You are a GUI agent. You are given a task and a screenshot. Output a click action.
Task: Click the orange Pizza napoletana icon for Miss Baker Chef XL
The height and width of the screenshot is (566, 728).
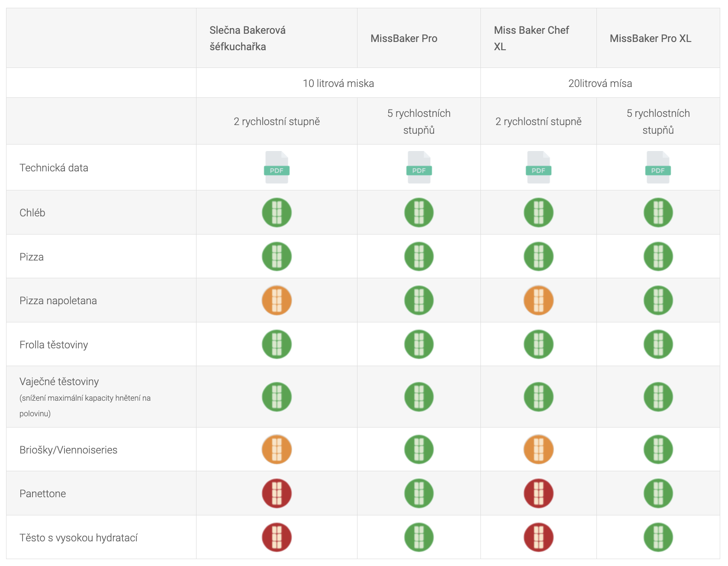pos(538,300)
